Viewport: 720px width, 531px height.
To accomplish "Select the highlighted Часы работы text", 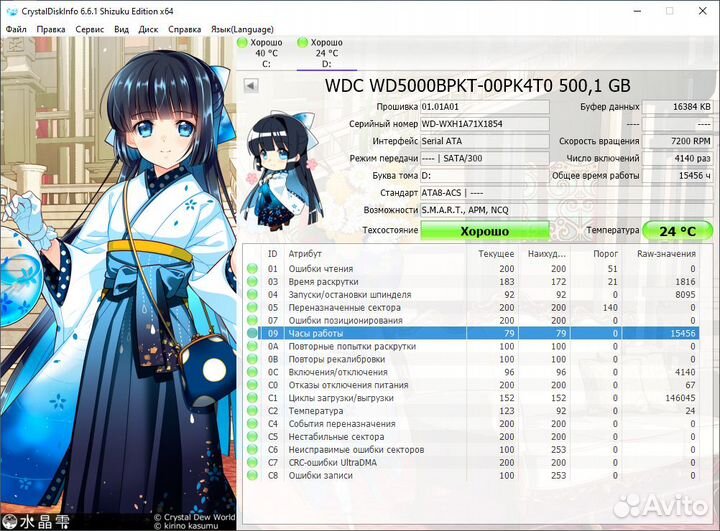I will pos(315,333).
